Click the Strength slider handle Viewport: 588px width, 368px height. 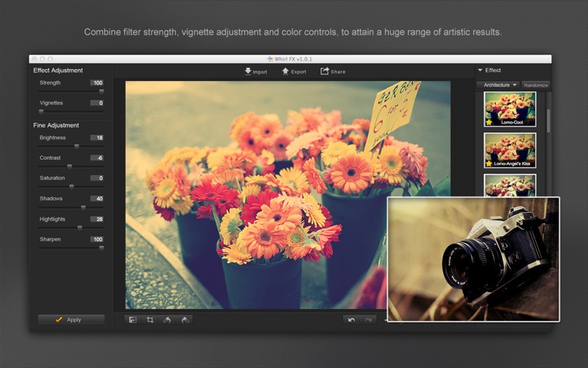coord(101,91)
